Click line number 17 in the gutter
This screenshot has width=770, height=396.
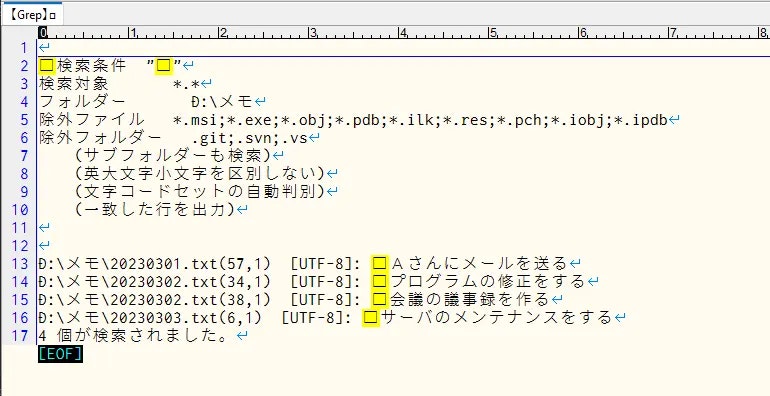pos(20,336)
